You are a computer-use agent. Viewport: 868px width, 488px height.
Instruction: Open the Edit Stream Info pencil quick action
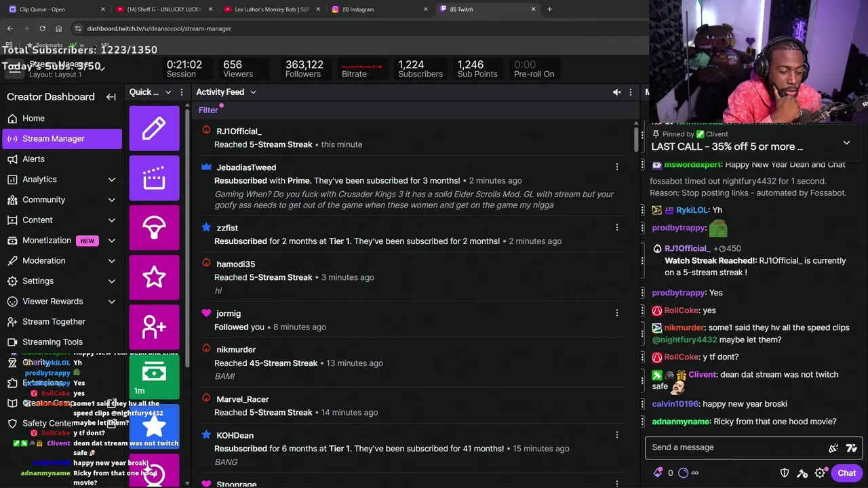(154, 128)
